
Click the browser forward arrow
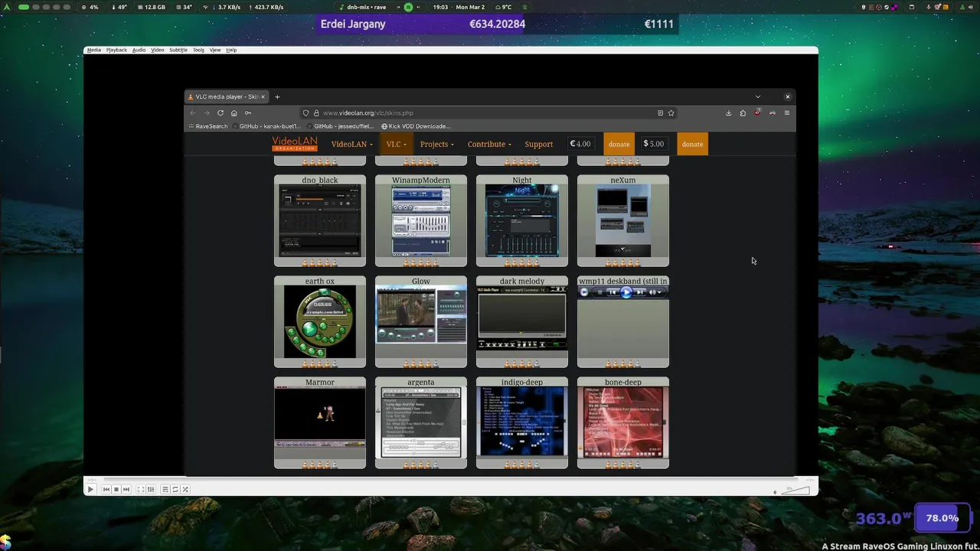pyautogui.click(x=206, y=112)
